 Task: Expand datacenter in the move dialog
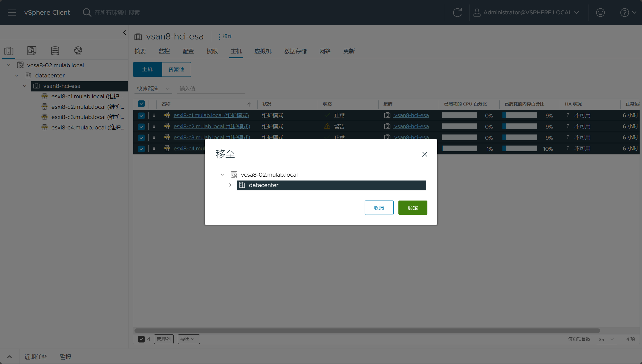(230, 185)
